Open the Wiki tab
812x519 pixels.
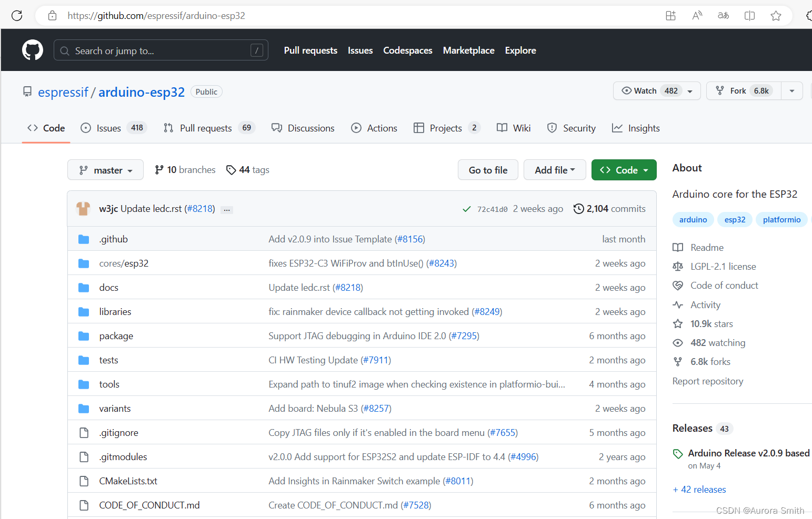(x=514, y=128)
